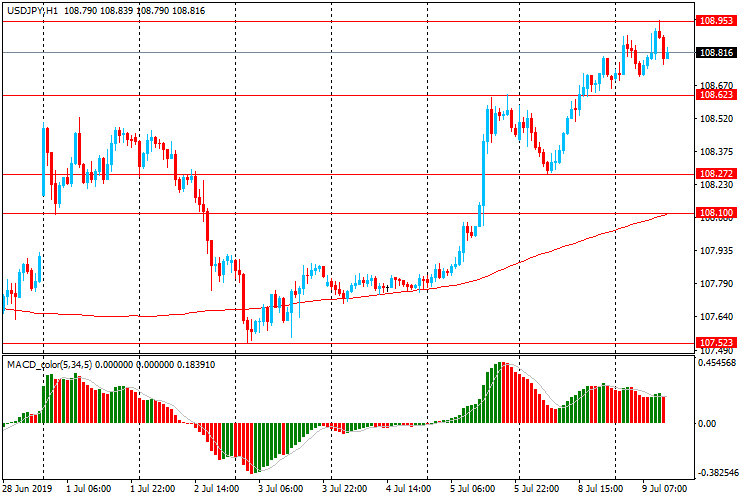Click the 108.953 red price level label
Viewport: 740px width, 500px height.
click(716, 20)
